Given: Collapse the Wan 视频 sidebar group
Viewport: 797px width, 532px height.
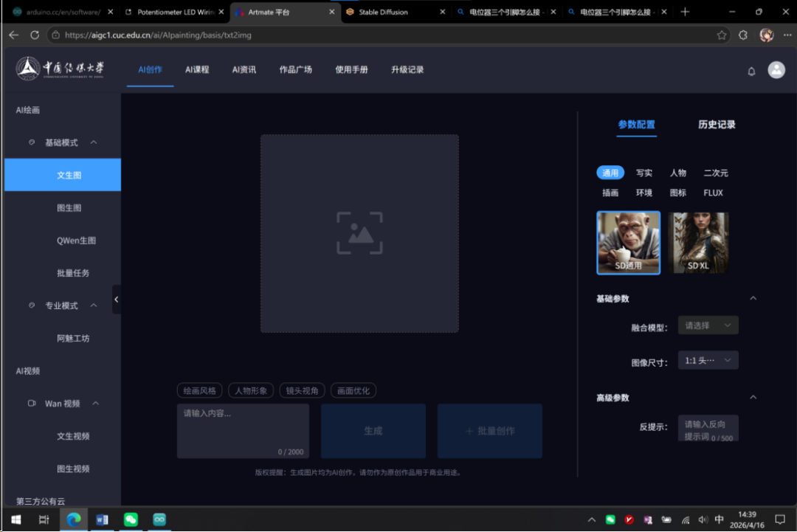Looking at the screenshot, I should [95, 404].
